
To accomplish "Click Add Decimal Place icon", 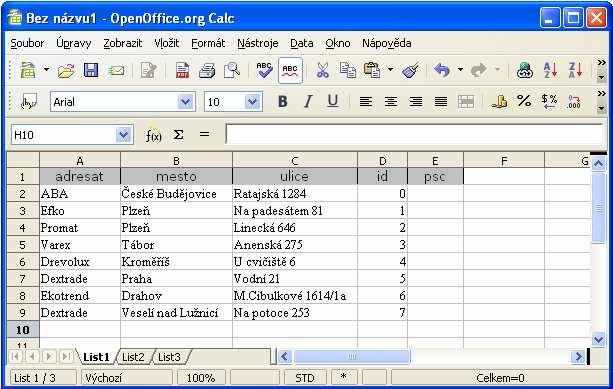I will [574, 102].
